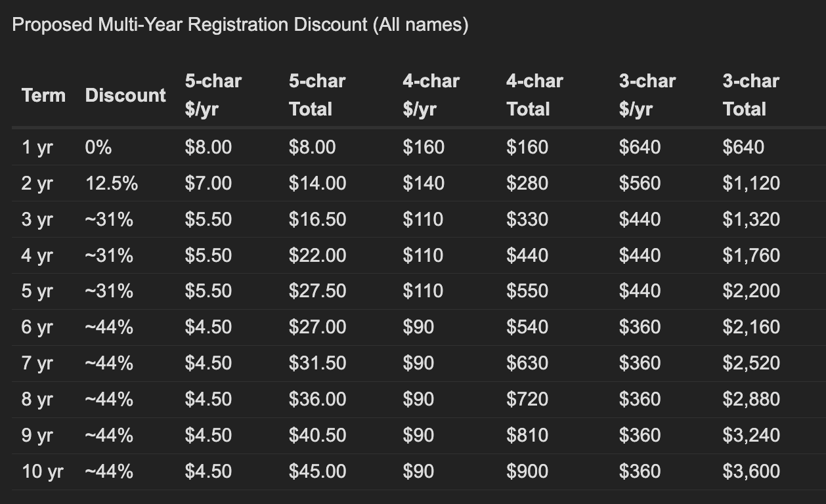Select the $27.50 total cell
The height and width of the screenshot is (504, 826).
pos(317,291)
